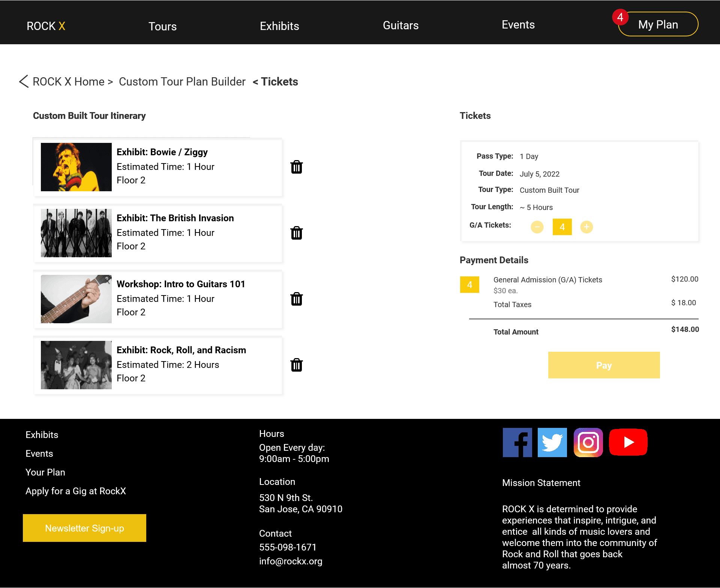The width and height of the screenshot is (720, 588).
Task: Decrease G/A ticket count with minus button
Action: pyautogui.click(x=537, y=227)
